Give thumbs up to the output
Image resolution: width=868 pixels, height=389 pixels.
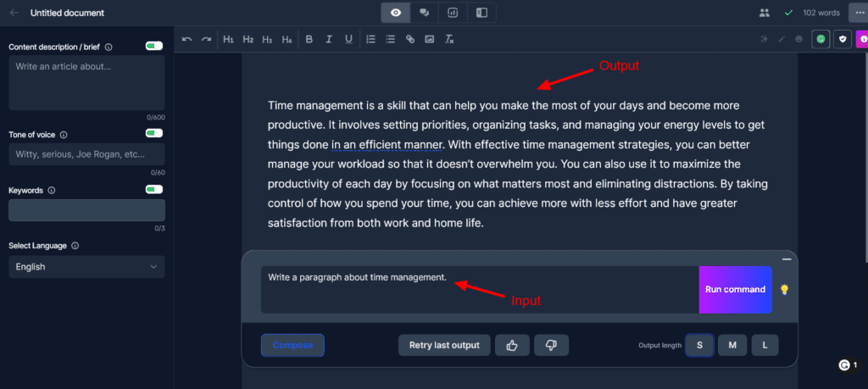click(512, 345)
